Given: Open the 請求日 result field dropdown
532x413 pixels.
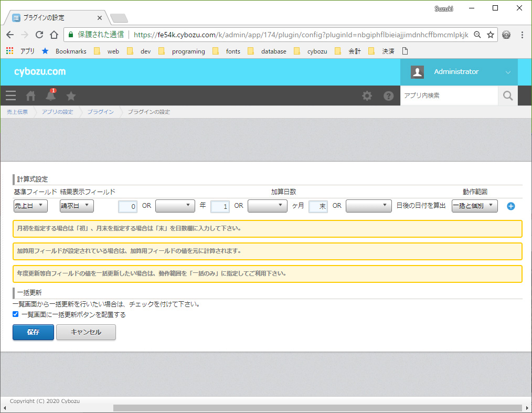Looking at the screenshot, I should [77, 206].
